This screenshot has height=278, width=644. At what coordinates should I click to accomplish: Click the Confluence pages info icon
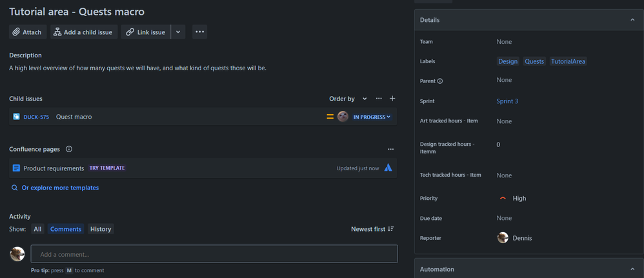69,149
